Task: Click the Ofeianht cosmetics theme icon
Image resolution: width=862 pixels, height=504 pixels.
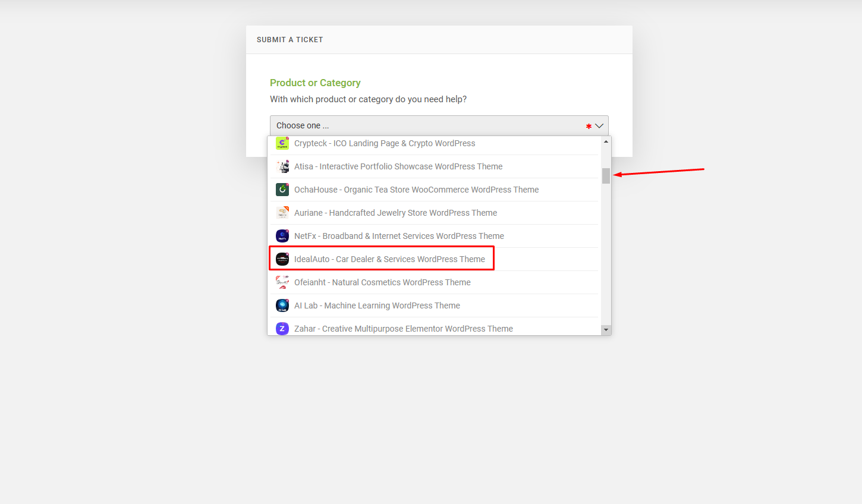Action: (x=282, y=282)
